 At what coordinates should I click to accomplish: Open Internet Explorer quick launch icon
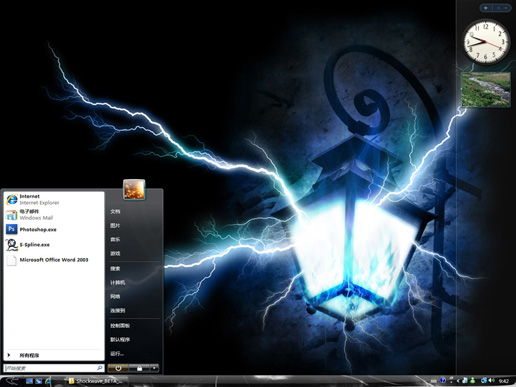48,381
